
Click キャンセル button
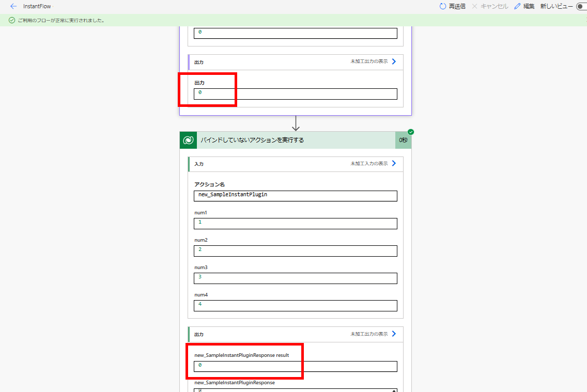click(490, 6)
